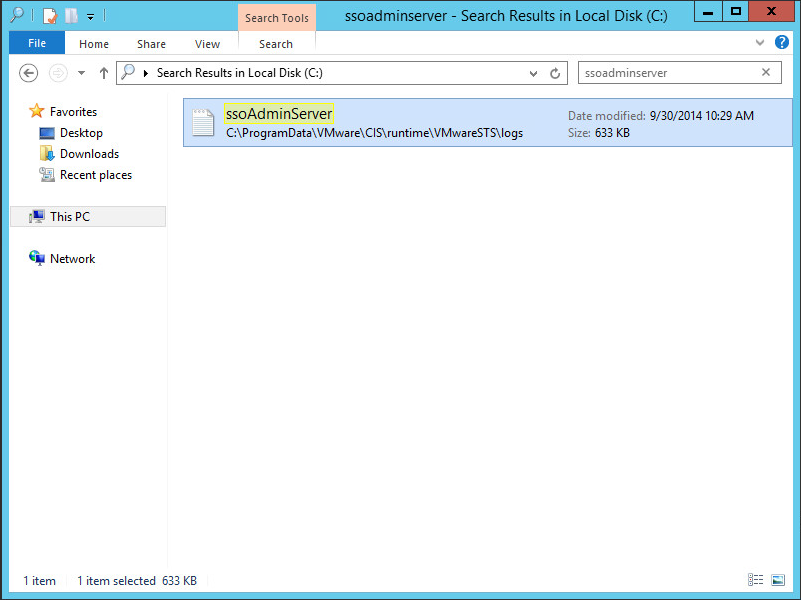Click the Date modified 9/30/2014 value
801x600 pixels.
pos(701,116)
